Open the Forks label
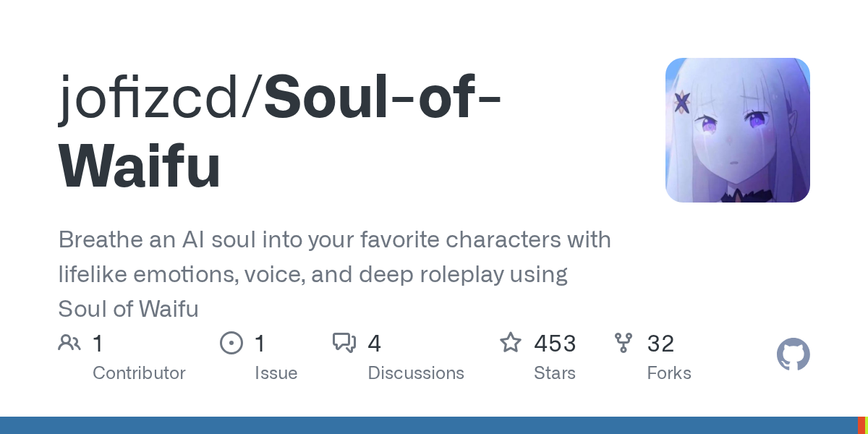This screenshot has height=434, width=868. pos(669,373)
